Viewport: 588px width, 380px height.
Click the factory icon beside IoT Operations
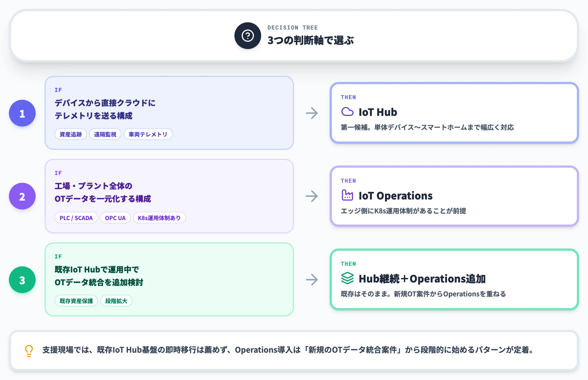(x=347, y=195)
